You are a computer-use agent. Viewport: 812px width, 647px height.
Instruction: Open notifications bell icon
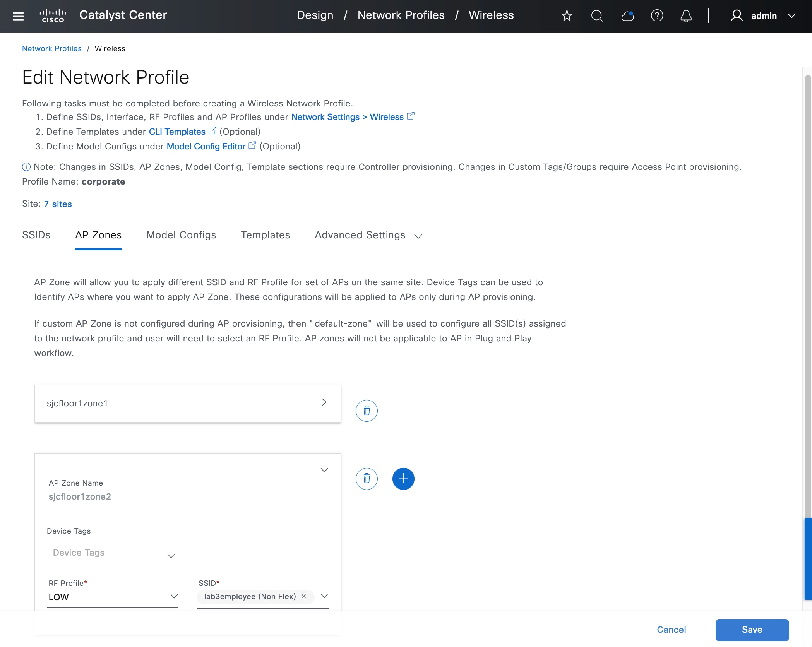686,16
